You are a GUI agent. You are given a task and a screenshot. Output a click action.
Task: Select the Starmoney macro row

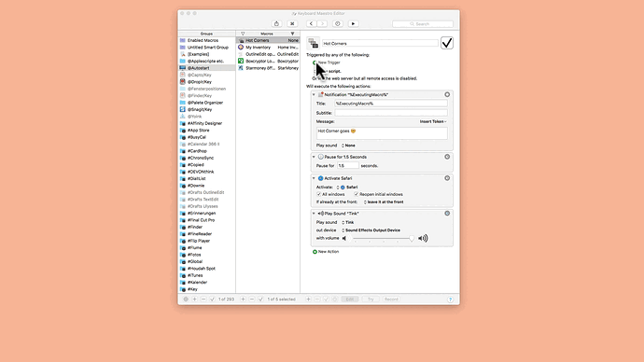268,68
